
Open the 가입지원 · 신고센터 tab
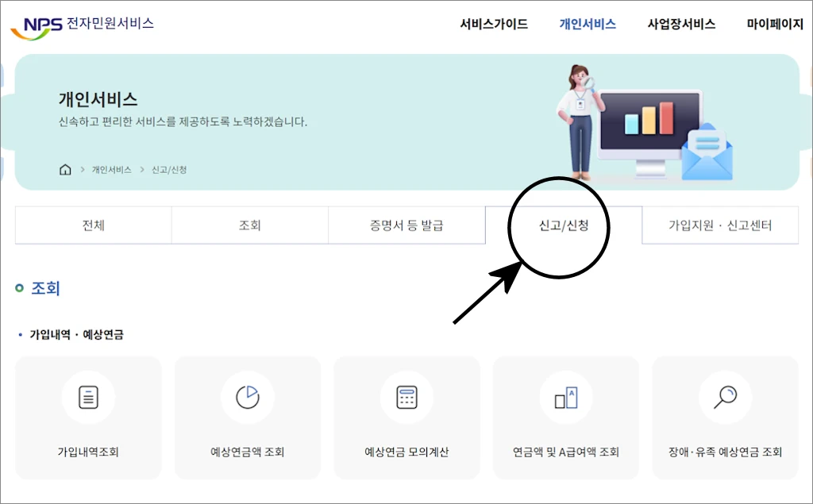[720, 225]
